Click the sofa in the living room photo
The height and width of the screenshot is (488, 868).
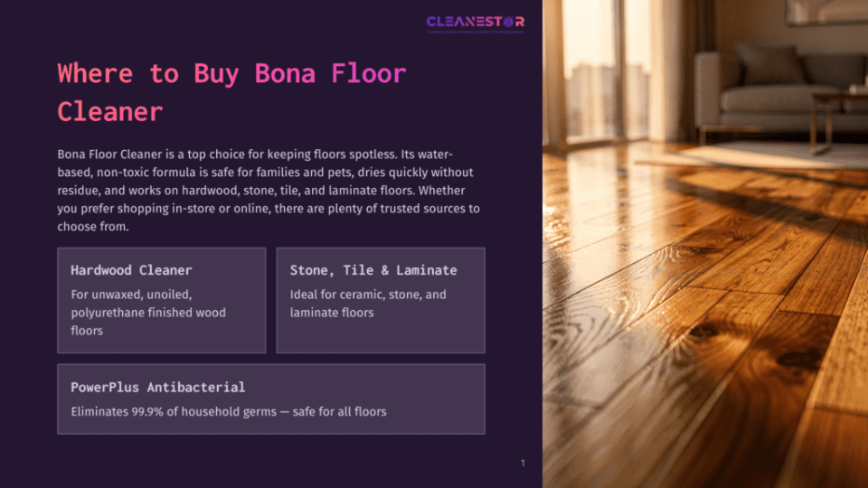[780, 89]
